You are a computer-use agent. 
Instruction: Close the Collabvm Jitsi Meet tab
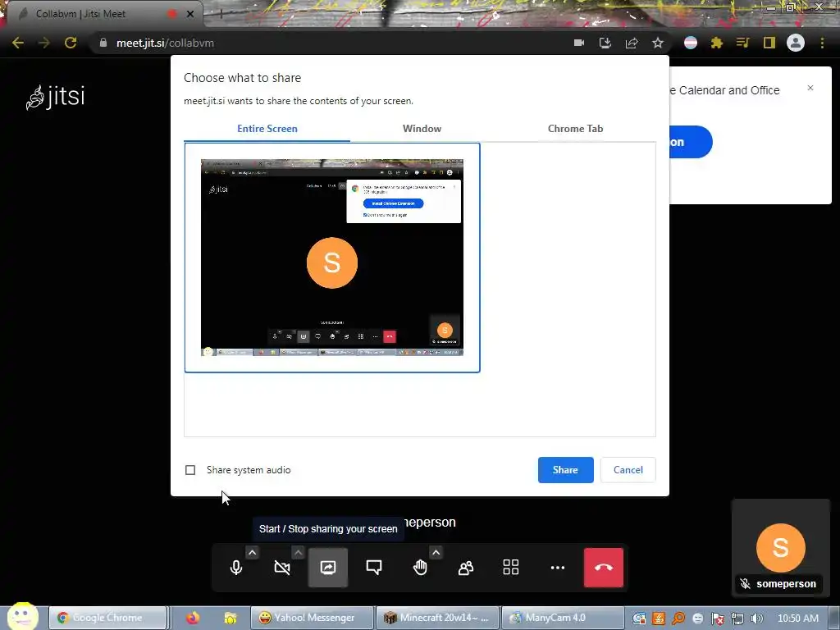point(190,14)
